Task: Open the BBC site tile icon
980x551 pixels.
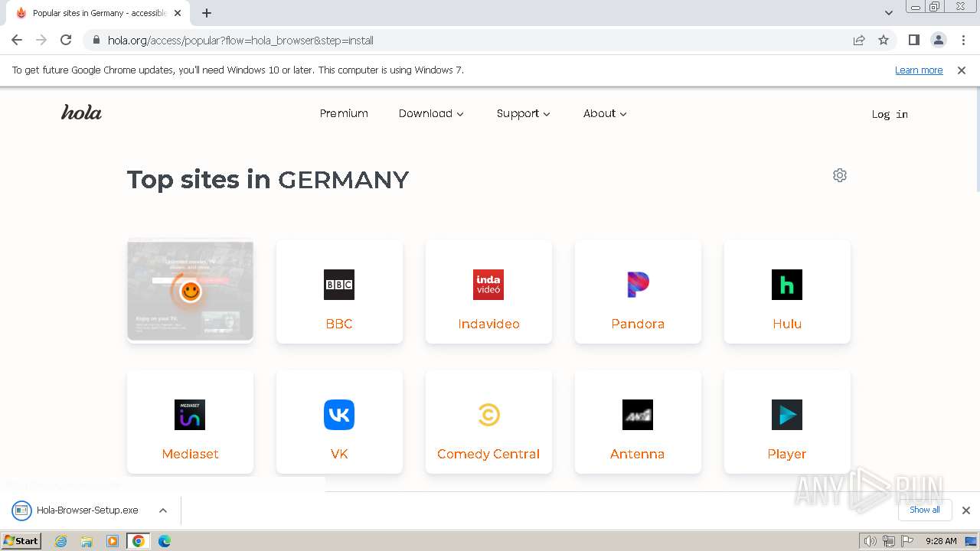Action: coord(339,285)
